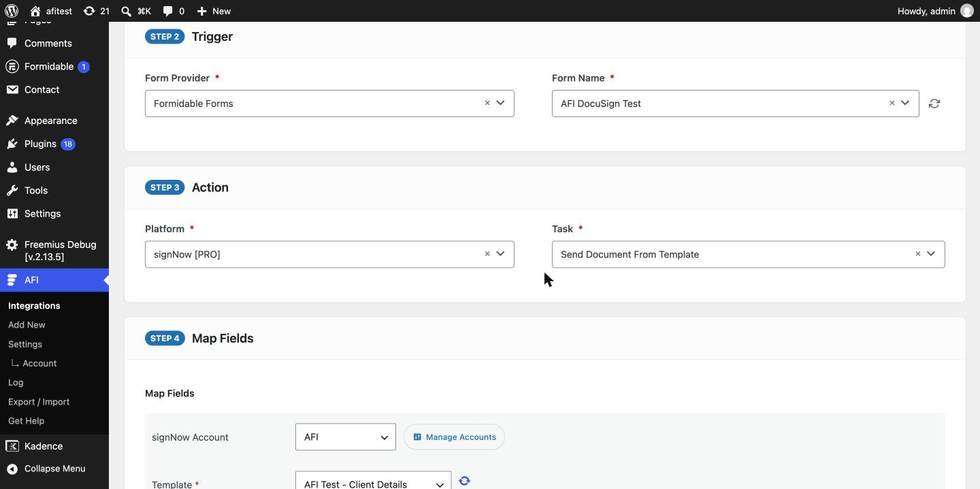Refresh the signNow template list
This screenshot has height=489, width=980.
point(465,481)
